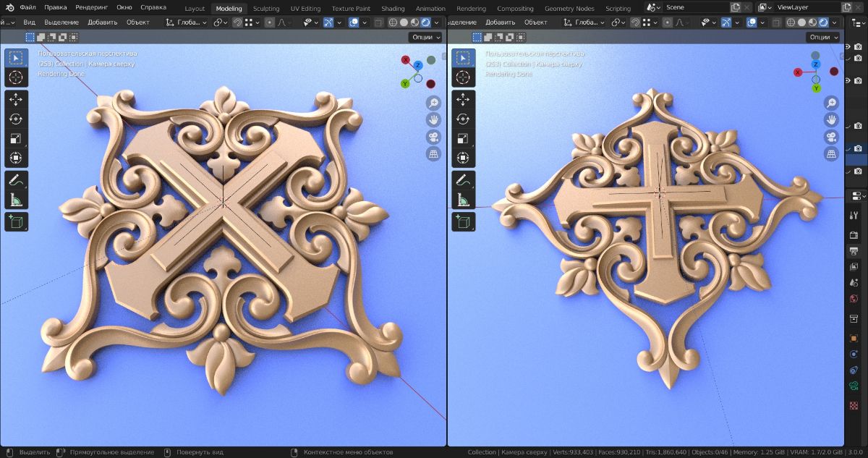Open the Опции dropdown in left viewport
The height and width of the screenshot is (458, 868).
[424, 37]
